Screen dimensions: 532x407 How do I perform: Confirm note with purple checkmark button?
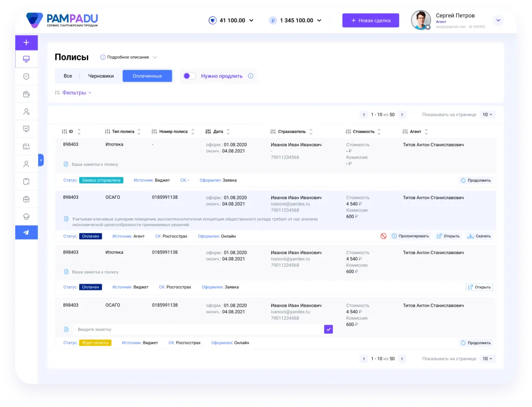tap(328, 329)
